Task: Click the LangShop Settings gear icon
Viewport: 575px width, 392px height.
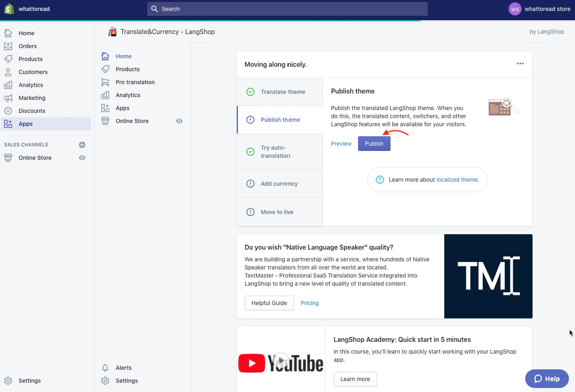Action: pyautogui.click(x=105, y=381)
